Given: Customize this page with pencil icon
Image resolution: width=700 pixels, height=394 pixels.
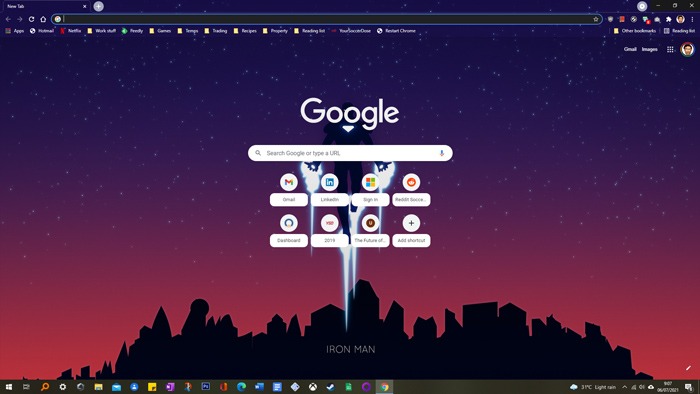Looking at the screenshot, I should pyautogui.click(x=688, y=368).
